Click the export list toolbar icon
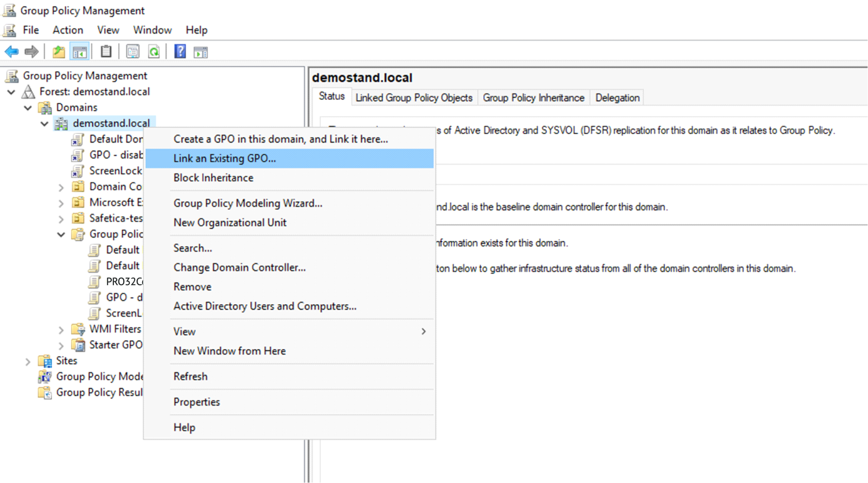Viewport: 868px width, 483px height. point(132,52)
